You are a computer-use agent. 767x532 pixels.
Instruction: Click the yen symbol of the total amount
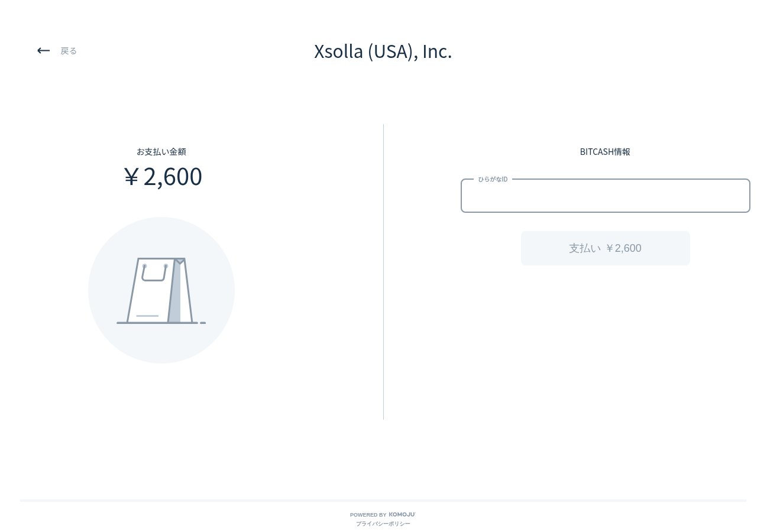tap(131, 177)
